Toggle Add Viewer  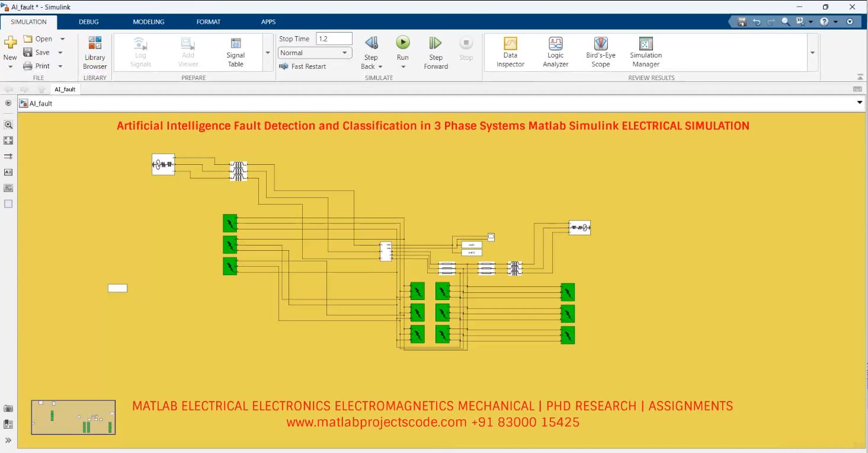(x=187, y=52)
